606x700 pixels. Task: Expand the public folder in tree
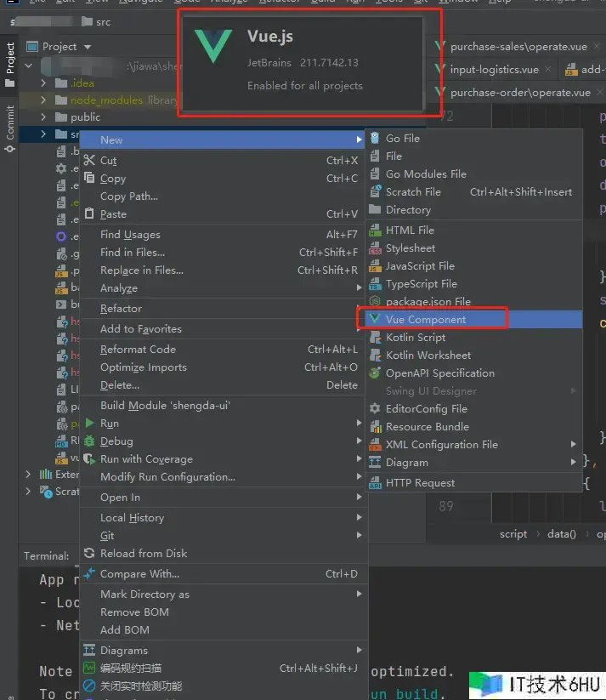(x=44, y=117)
